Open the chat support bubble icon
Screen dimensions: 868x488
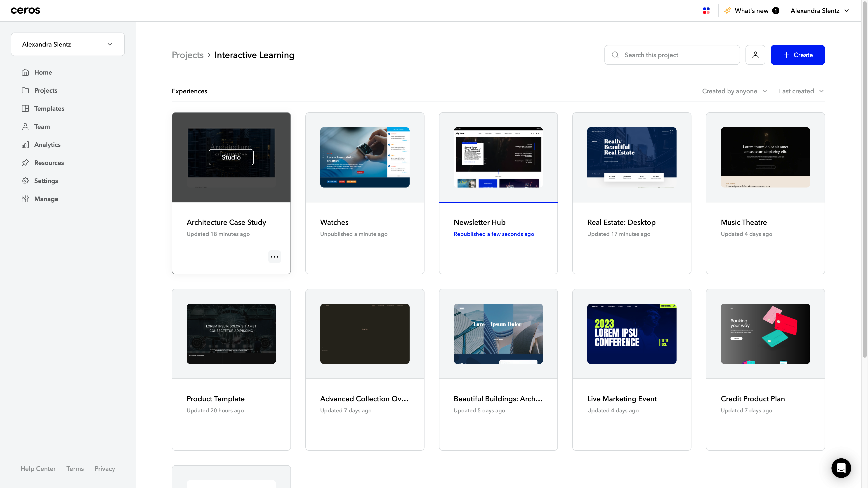click(x=841, y=468)
